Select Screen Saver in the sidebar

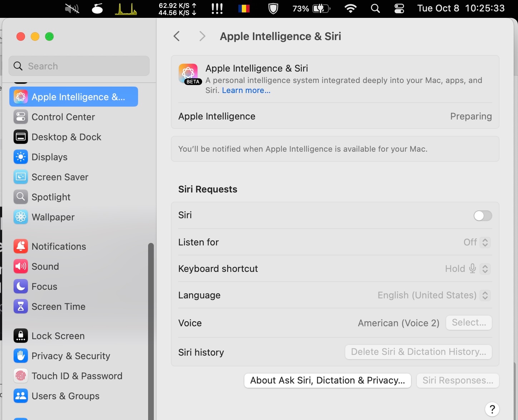click(x=74, y=177)
